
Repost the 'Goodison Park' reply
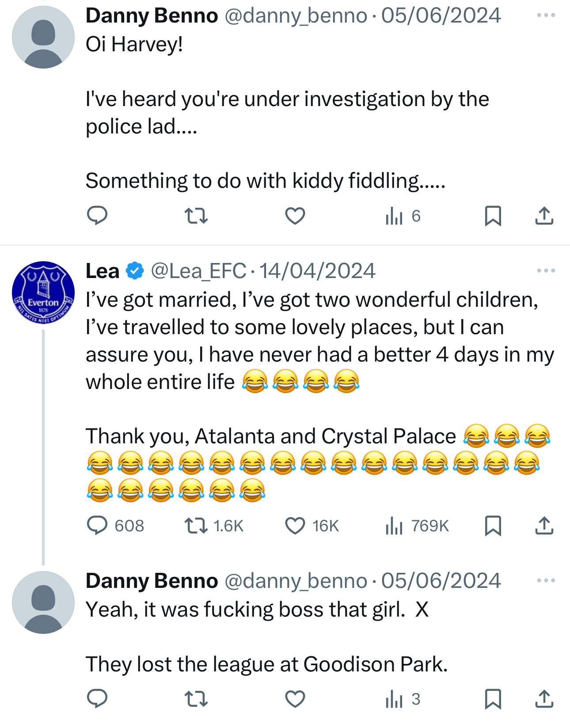click(x=196, y=699)
